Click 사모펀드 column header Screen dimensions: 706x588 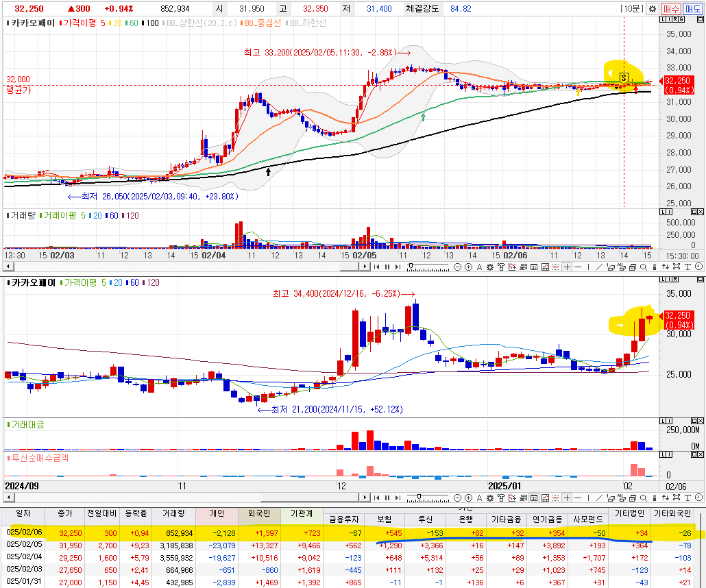587,519
